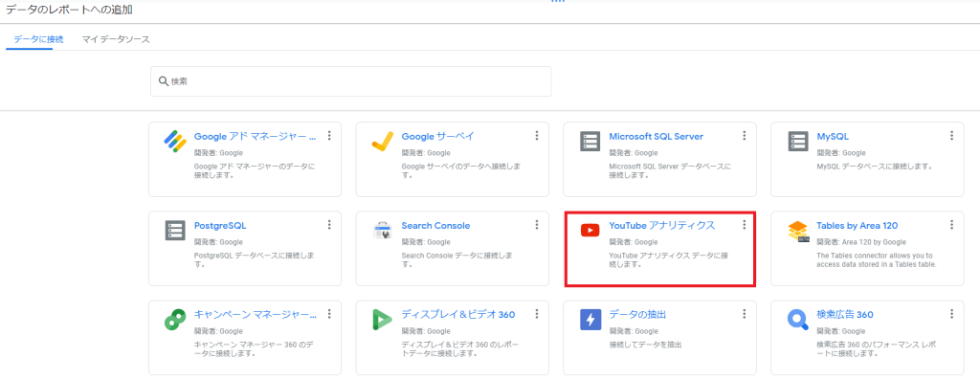Click the 検索広告 360 magnifier icon

[x=798, y=320]
